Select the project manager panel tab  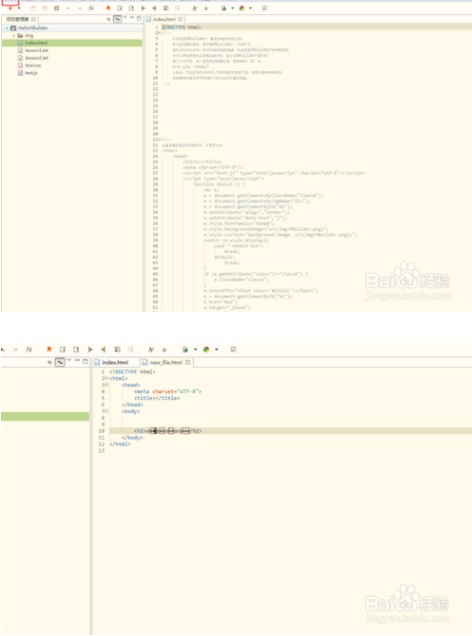(18, 19)
